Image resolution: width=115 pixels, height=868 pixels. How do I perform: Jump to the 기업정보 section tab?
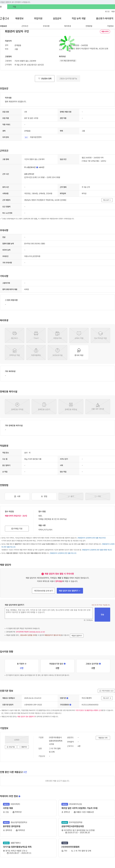(110, 26)
